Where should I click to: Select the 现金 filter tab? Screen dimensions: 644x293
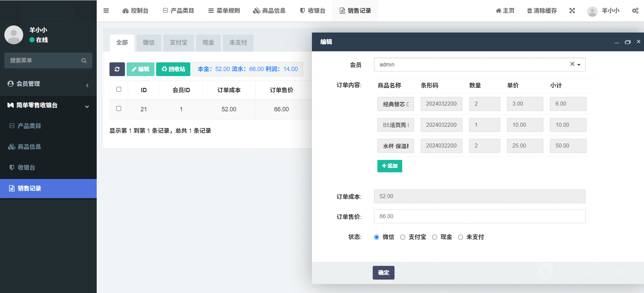pos(208,43)
